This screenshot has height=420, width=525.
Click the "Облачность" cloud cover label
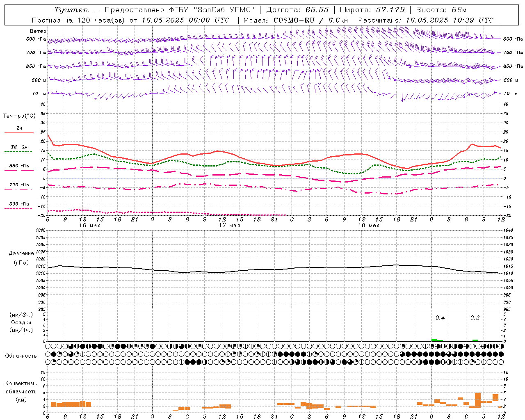21,356
